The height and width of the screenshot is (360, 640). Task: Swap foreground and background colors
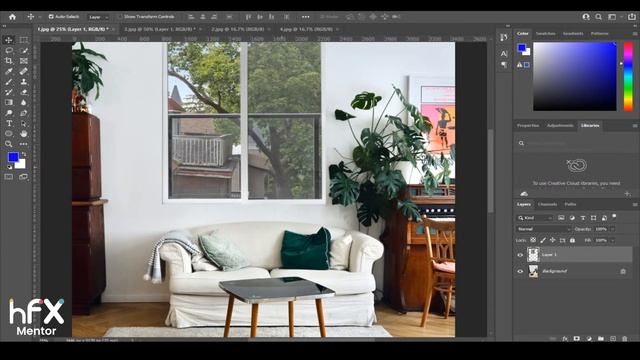tap(24, 154)
